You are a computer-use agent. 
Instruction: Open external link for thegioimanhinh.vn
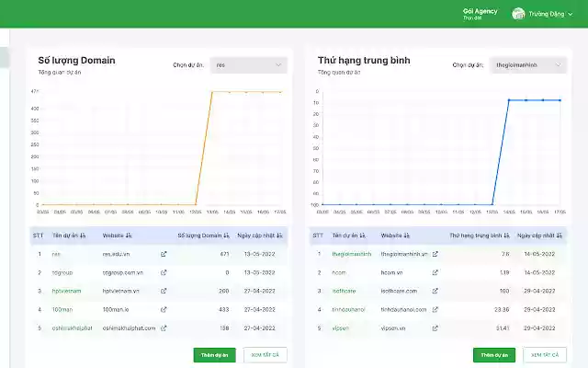435,254
